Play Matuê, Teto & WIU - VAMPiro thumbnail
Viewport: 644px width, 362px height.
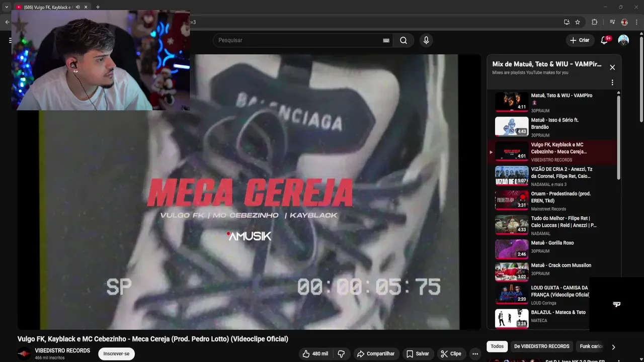tap(512, 101)
